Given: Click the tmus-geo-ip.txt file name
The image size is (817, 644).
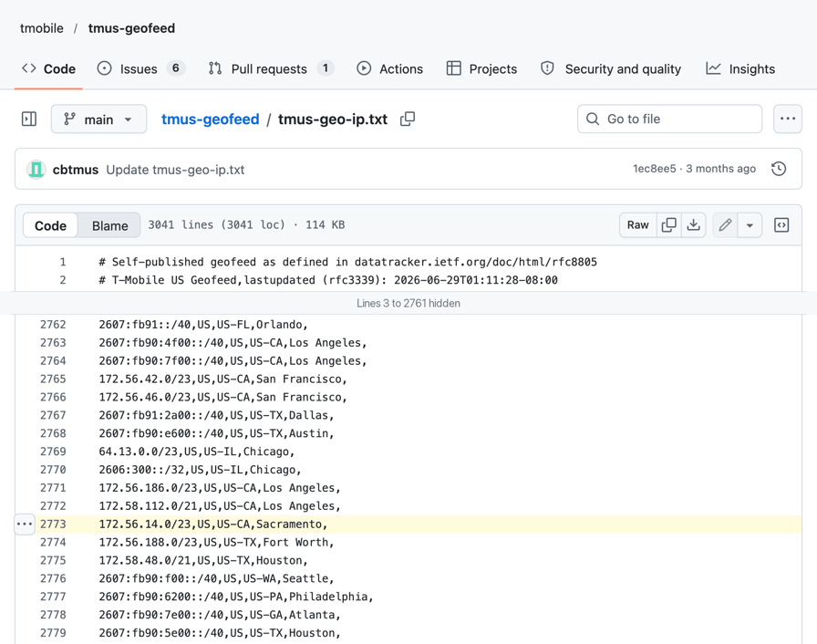Looking at the screenshot, I should click(333, 119).
